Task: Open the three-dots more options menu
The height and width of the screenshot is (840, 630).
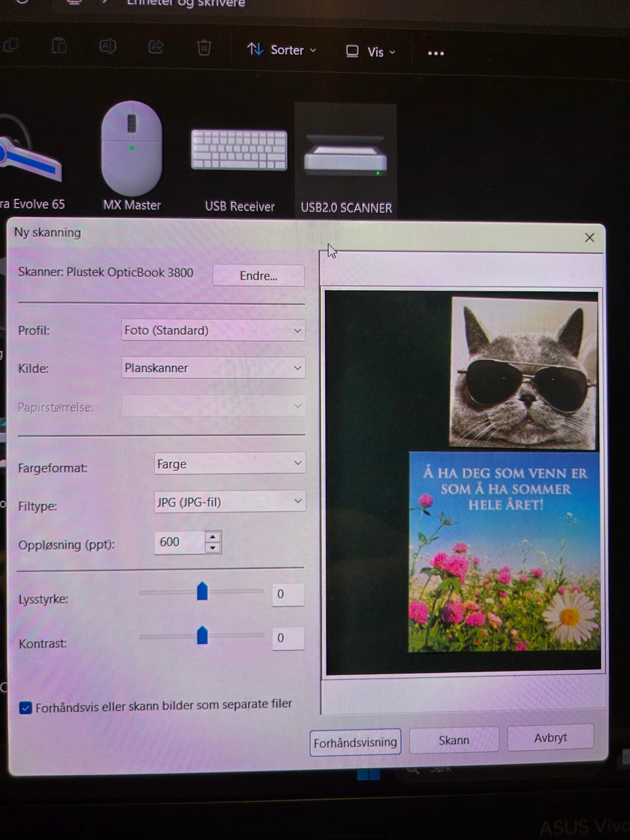Action: pos(436,53)
